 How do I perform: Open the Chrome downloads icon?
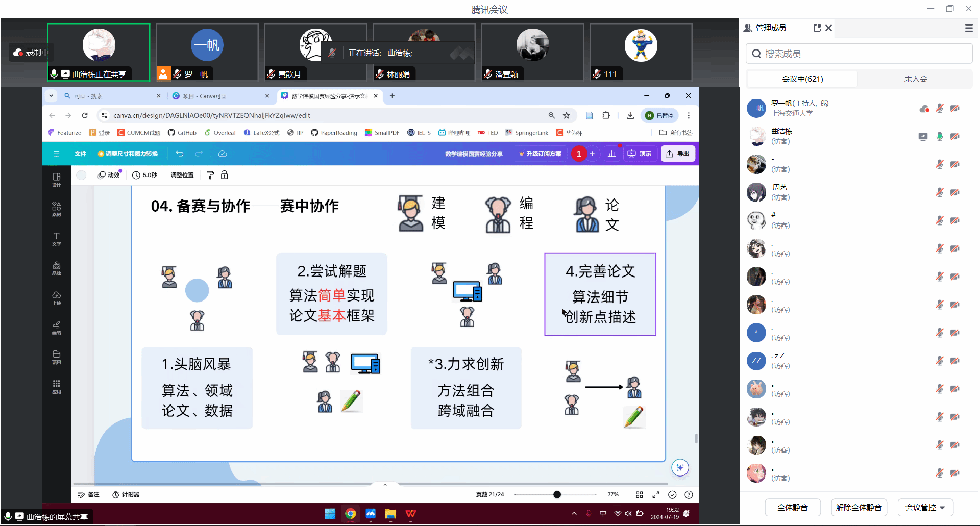pyautogui.click(x=630, y=115)
